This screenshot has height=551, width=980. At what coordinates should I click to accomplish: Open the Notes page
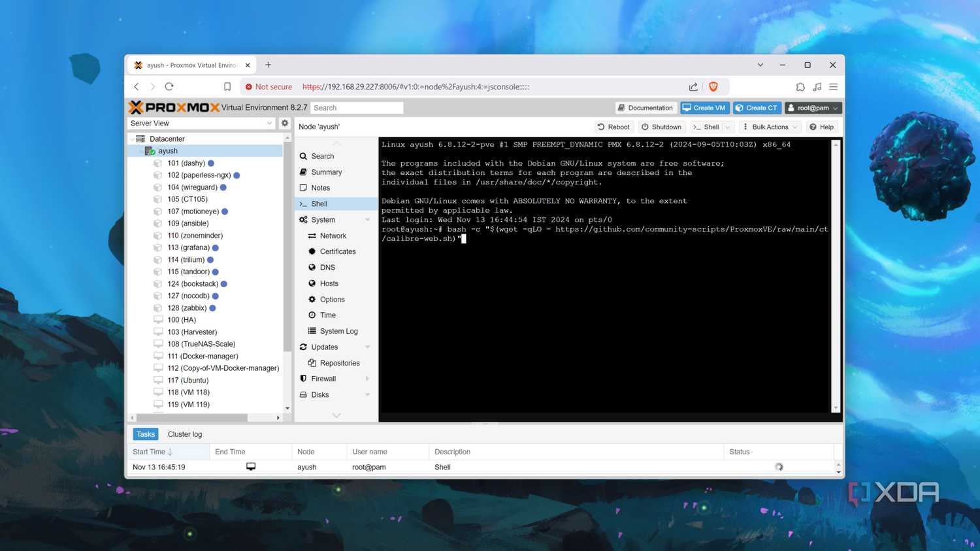point(321,188)
